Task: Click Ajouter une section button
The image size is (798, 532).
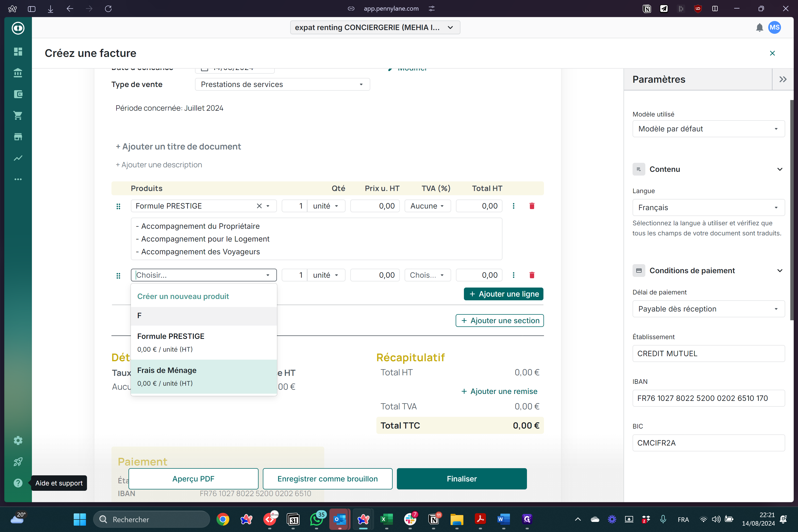Action: (500, 321)
